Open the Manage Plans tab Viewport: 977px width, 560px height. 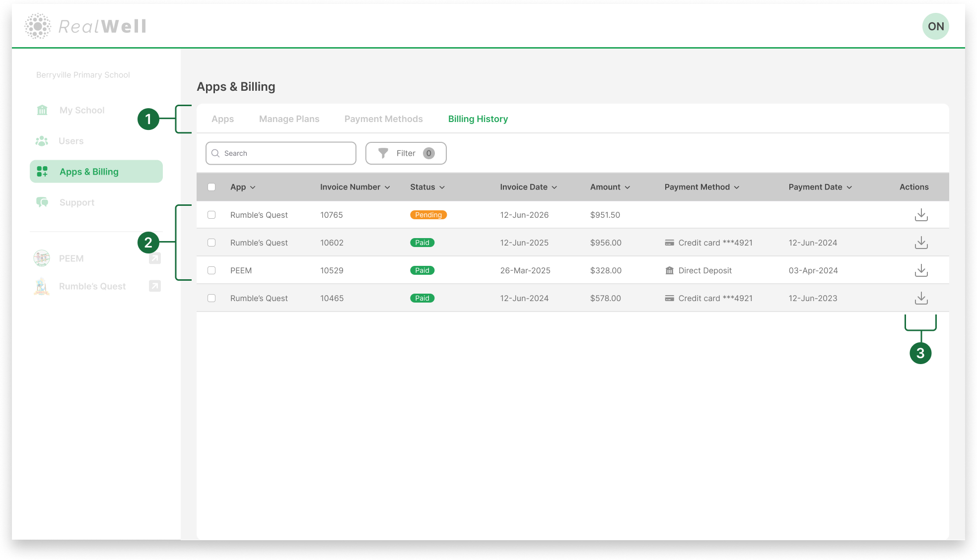(289, 119)
